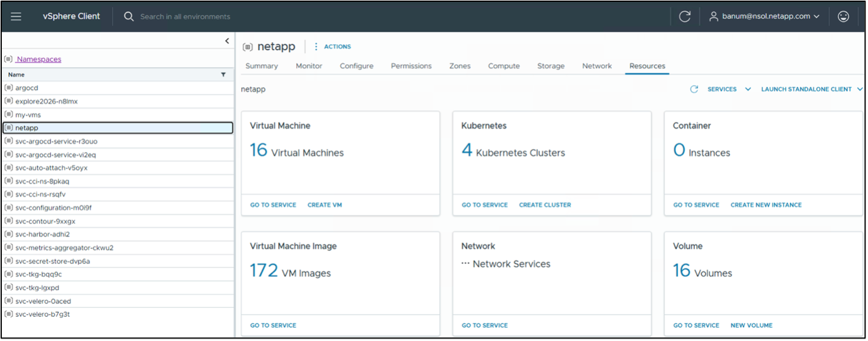Open the Configure tab
The width and height of the screenshot is (868, 341).
tap(356, 66)
